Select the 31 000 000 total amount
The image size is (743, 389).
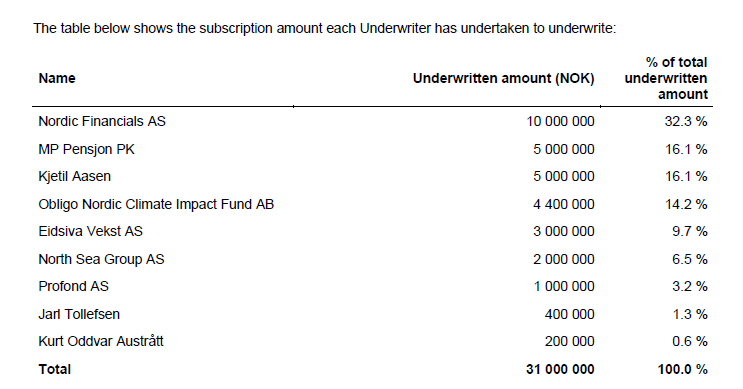[560, 369]
